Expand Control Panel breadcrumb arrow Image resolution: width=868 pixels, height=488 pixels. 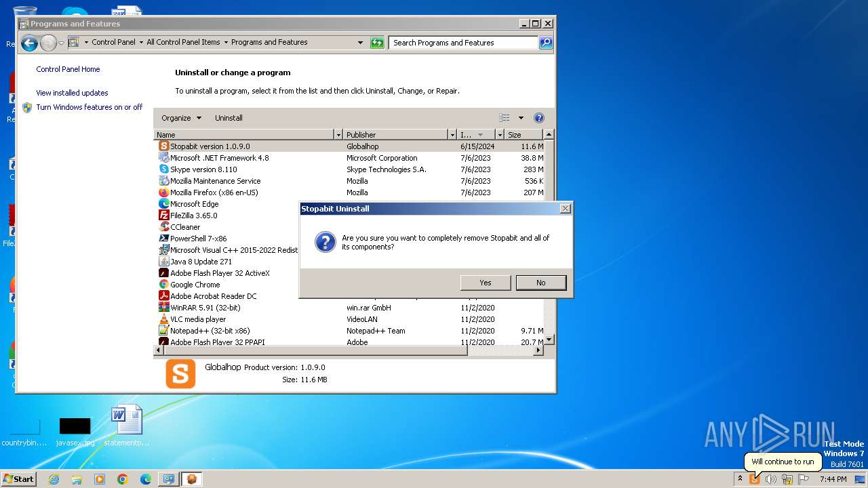pyautogui.click(x=141, y=42)
